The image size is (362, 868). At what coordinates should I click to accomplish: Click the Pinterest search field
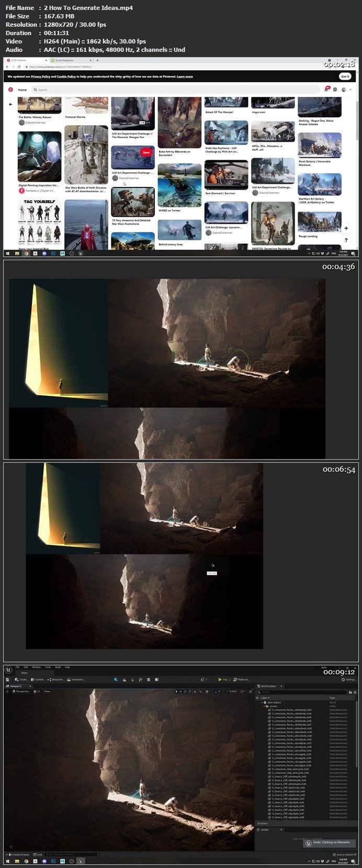click(175, 90)
